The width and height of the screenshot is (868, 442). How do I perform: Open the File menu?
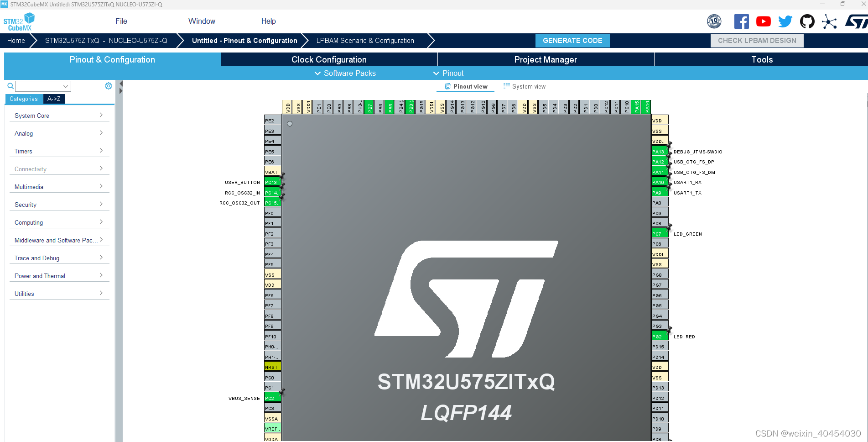tap(121, 21)
